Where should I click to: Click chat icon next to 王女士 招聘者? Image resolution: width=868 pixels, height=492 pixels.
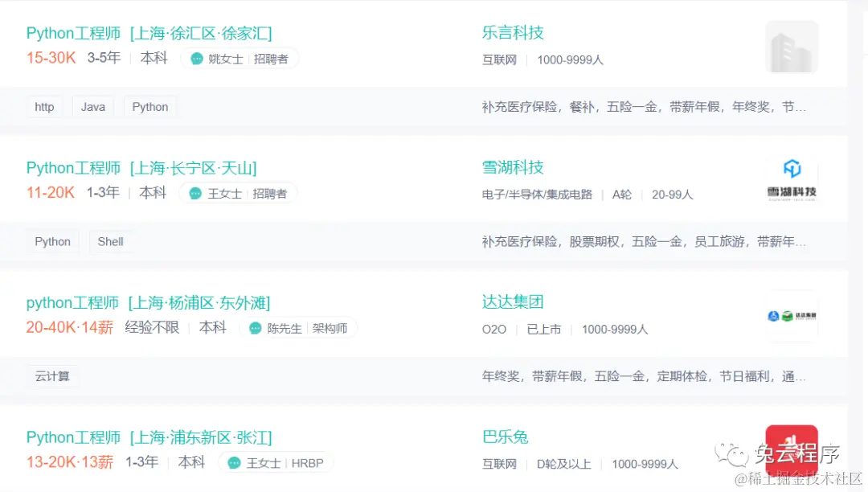(x=194, y=193)
